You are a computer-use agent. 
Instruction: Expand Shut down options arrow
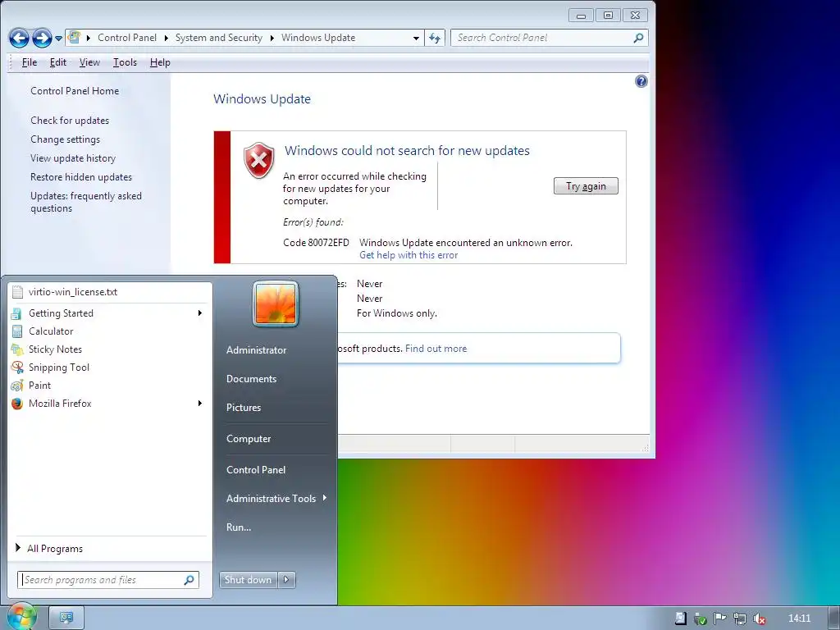(x=286, y=580)
